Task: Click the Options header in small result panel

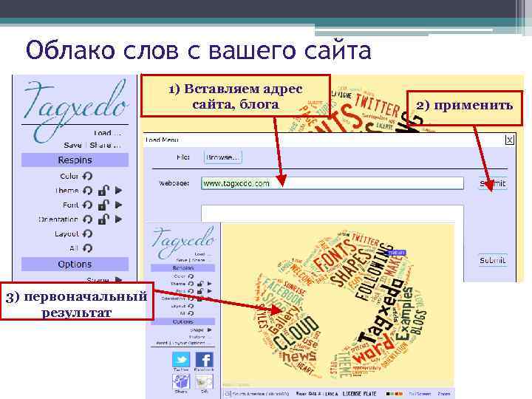Action: tap(183, 321)
